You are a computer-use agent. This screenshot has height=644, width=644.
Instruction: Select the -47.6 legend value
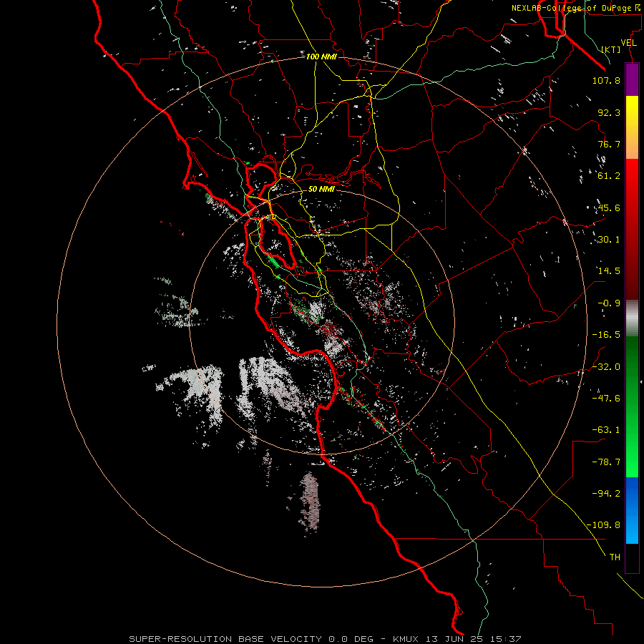[x=606, y=399]
